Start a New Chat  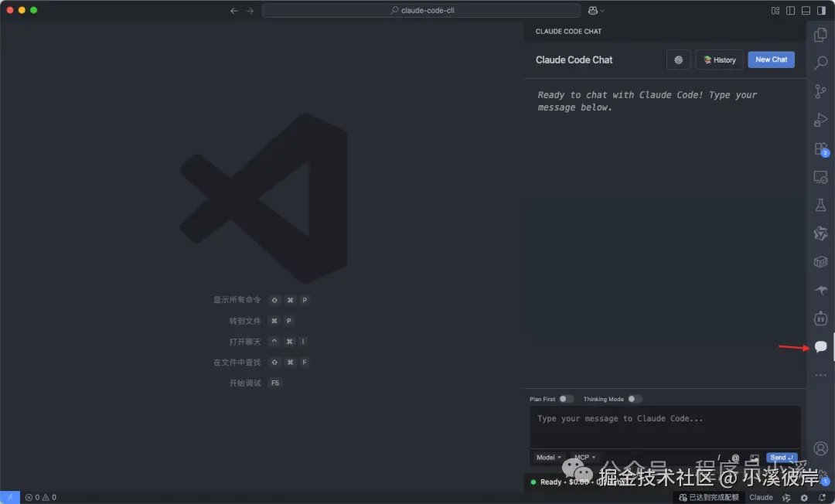point(771,60)
